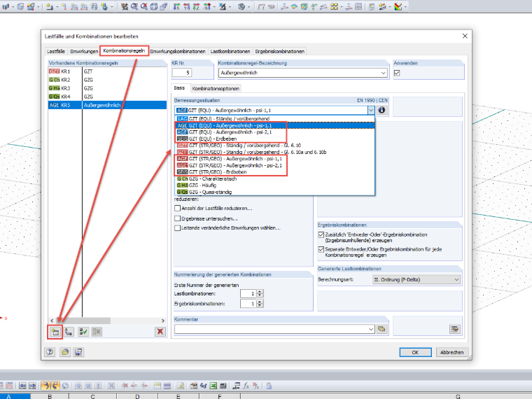The image size is (532, 399).
Task: Open the Kombinationsoptionen sub-tab
Action: pos(216,89)
